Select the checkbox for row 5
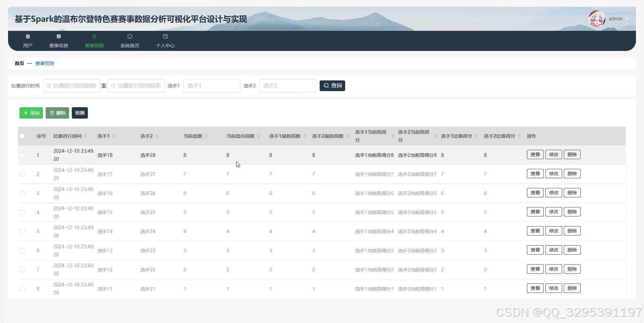This screenshot has height=323, width=644. point(22,232)
